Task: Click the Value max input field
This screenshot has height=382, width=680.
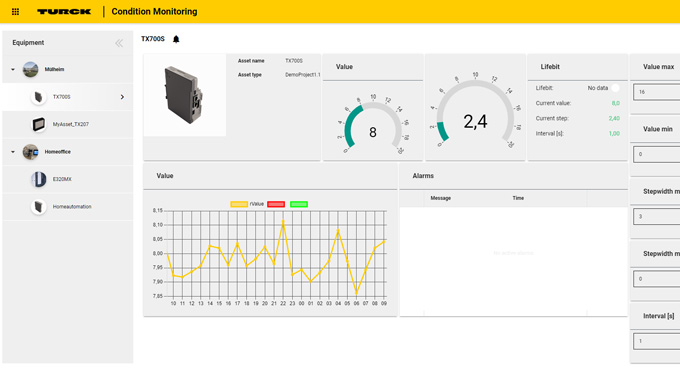Action: tap(657, 92)
